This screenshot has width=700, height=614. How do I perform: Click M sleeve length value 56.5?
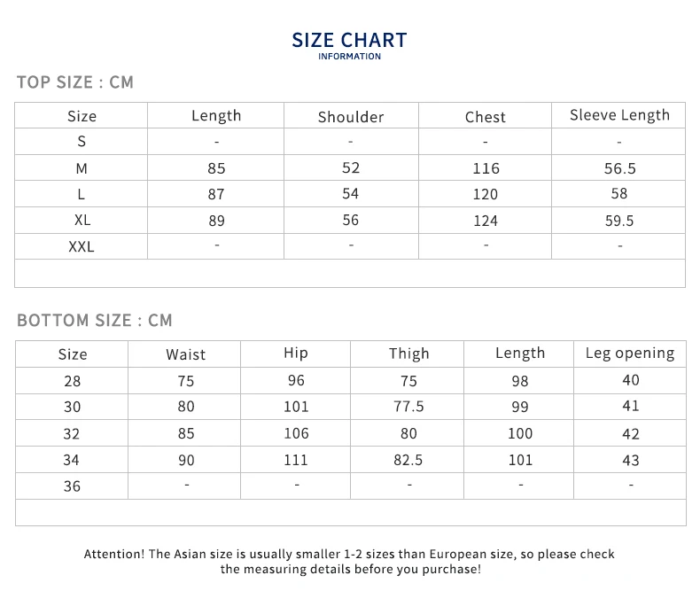pyautogui.click(x=619, y=168)
